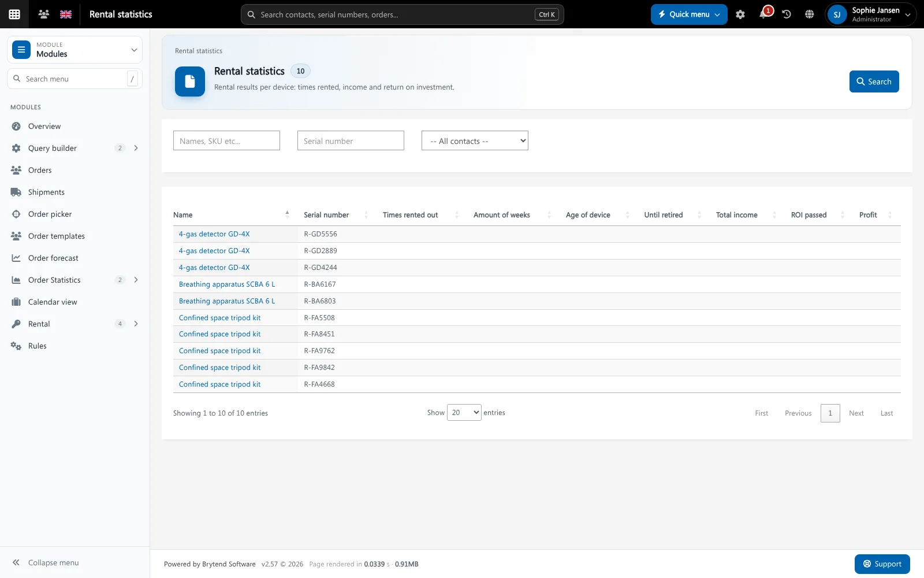
Task: Open settings gear in top bar
Action: point(740,14)
